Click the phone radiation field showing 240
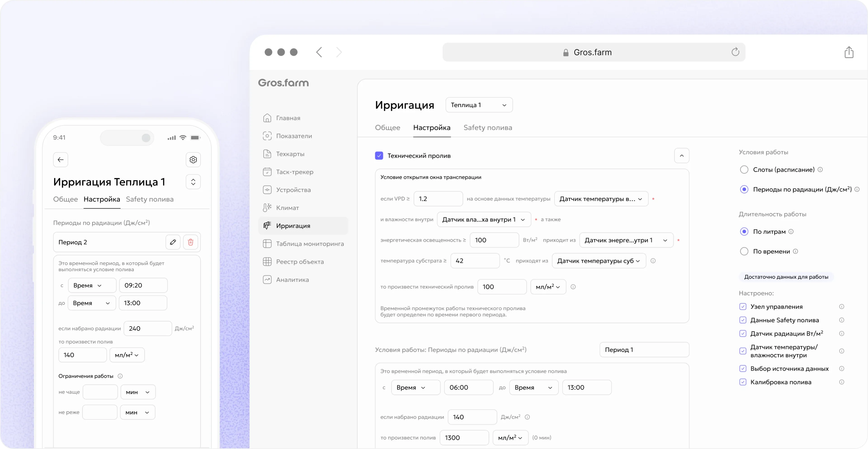This screenshot has height=449, width=868. click(x=148, y=329)
